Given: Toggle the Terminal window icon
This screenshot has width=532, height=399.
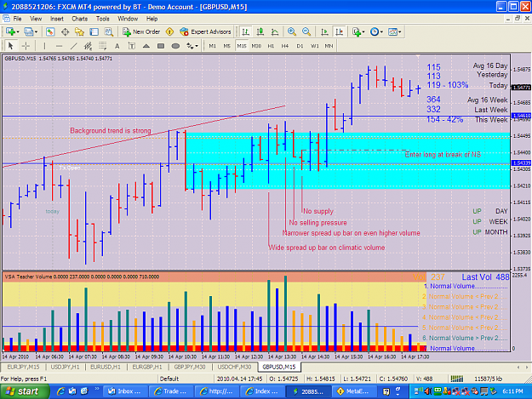Looking at the screenshot, I should [94, 31].
